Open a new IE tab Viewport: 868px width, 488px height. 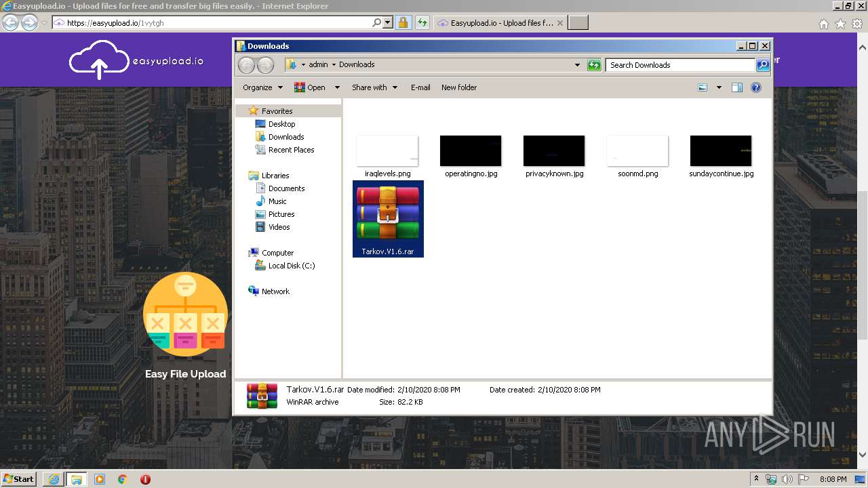point(578,23)
